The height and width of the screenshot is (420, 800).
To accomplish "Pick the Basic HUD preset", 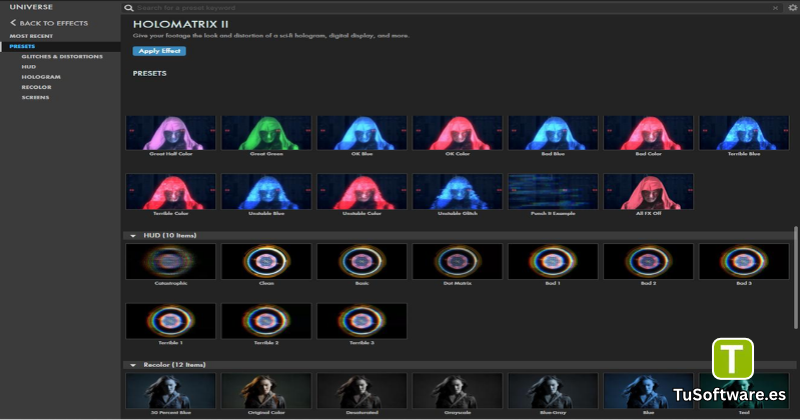I will (x=362, y=261).
